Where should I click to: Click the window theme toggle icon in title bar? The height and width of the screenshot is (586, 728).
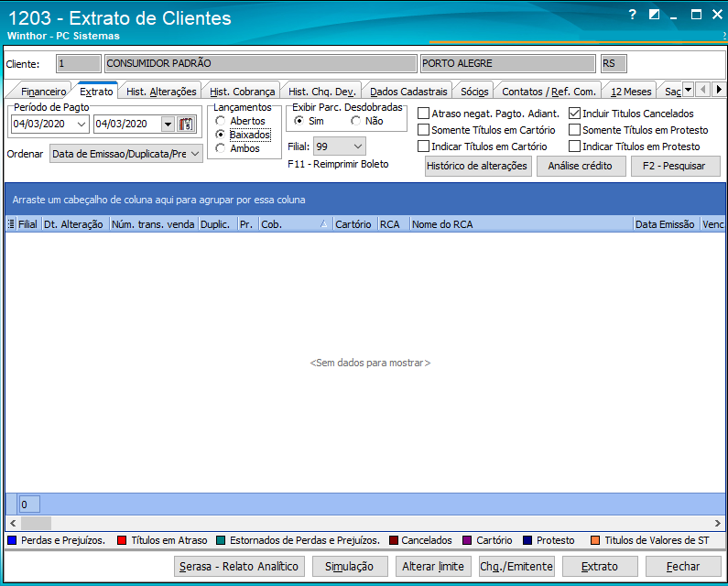[x=654, y=15]
